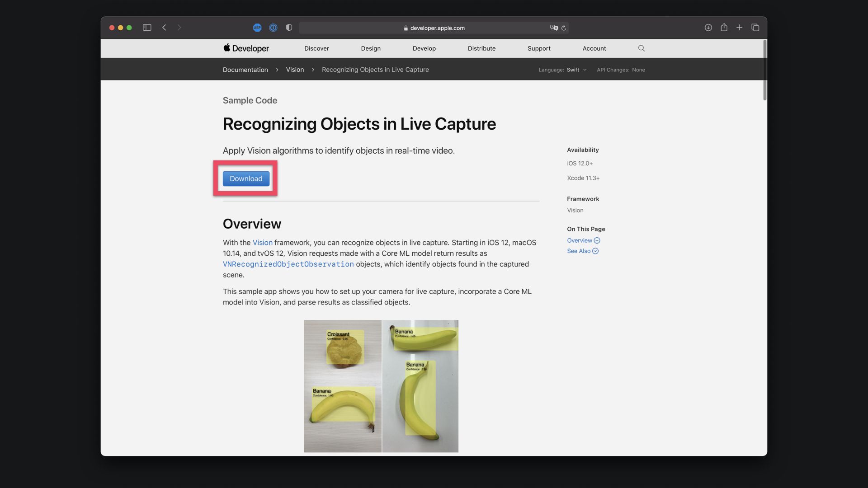Open the AdBlock Plus extension icon

pyautogui.click(x=257, y=28)
